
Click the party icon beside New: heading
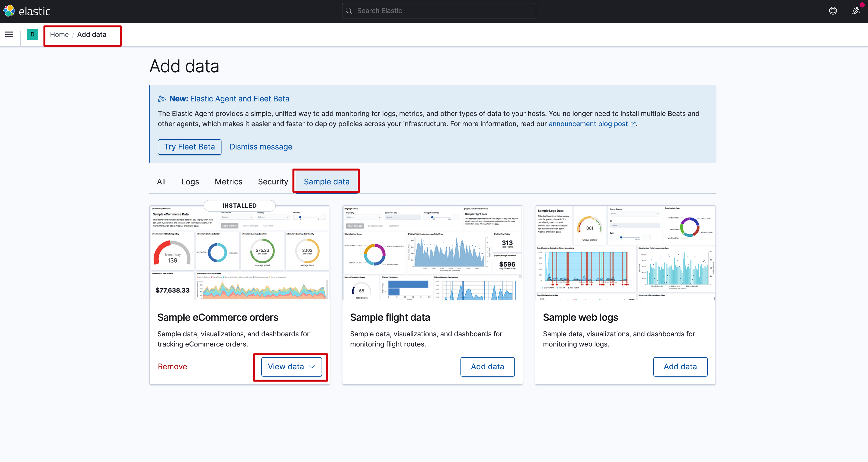click(162, 98)
